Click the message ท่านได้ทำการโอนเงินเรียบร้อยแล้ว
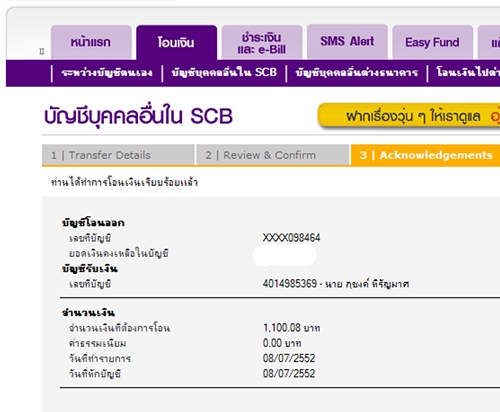The image size is (500, 412). [x=124, y=182]
